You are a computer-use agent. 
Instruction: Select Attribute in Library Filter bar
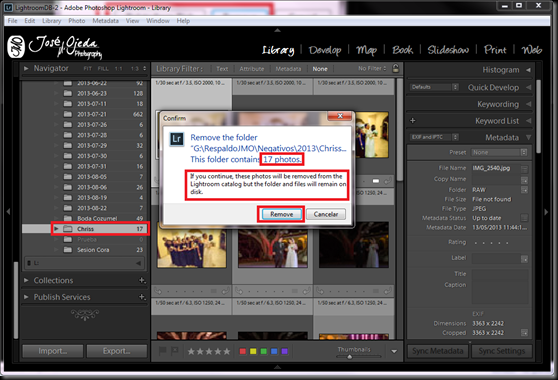(252, 69)
